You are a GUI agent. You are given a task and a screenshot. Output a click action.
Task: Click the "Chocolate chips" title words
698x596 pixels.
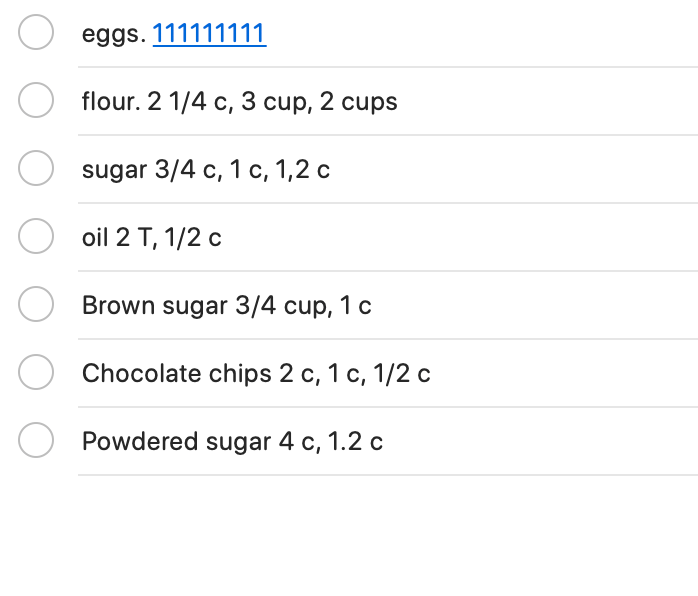[176, 374]
